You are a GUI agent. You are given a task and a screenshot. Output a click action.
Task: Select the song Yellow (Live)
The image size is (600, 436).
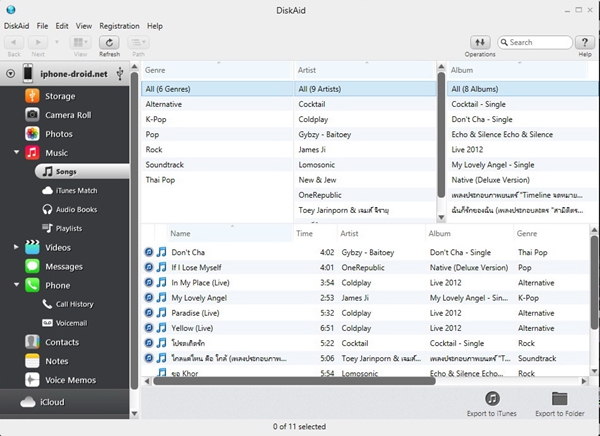(x=365, y=328)
